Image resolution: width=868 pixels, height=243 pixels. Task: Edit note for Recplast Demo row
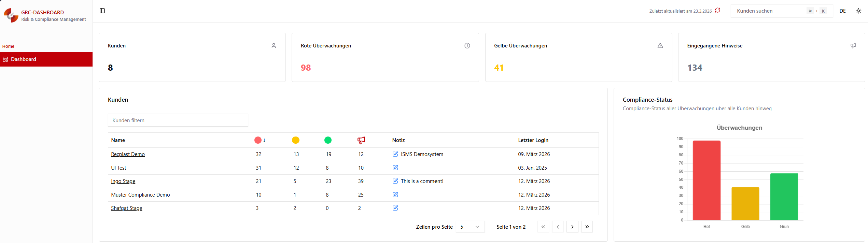point(395,154)
